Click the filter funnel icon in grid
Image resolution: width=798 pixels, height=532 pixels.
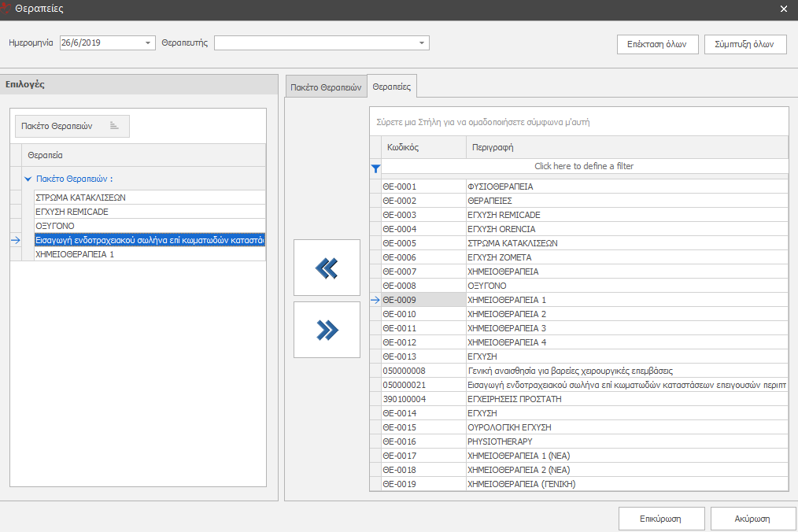375,167
